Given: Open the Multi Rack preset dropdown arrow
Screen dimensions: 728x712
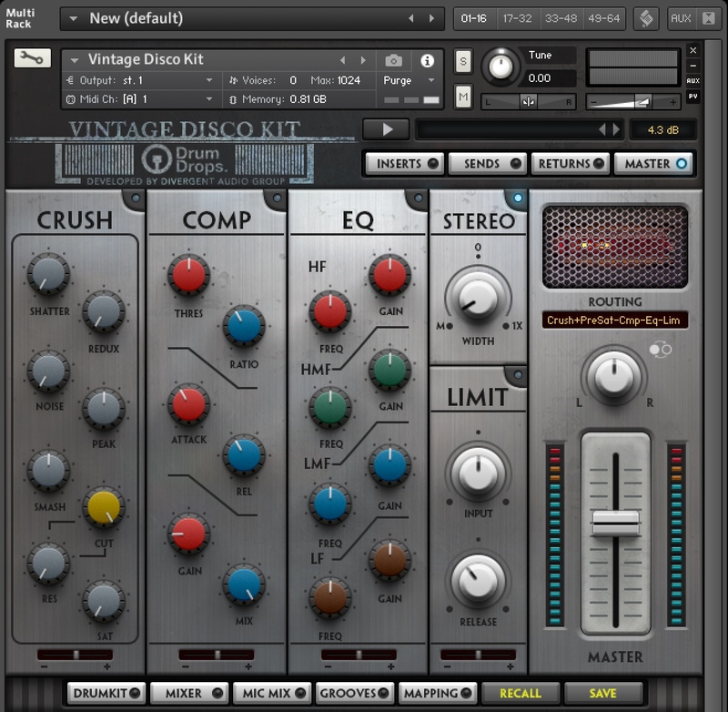Looking at the screenshot, I should 73,18.
